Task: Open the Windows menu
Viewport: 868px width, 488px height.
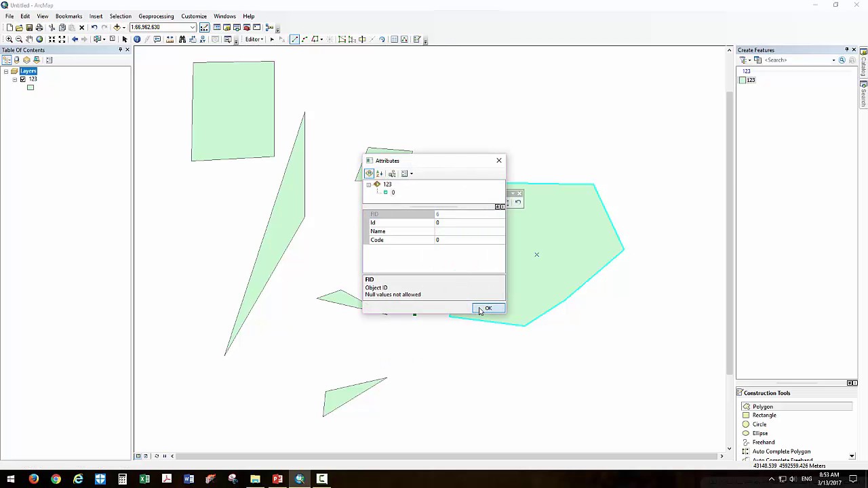Action: click(x=224, y=16)
